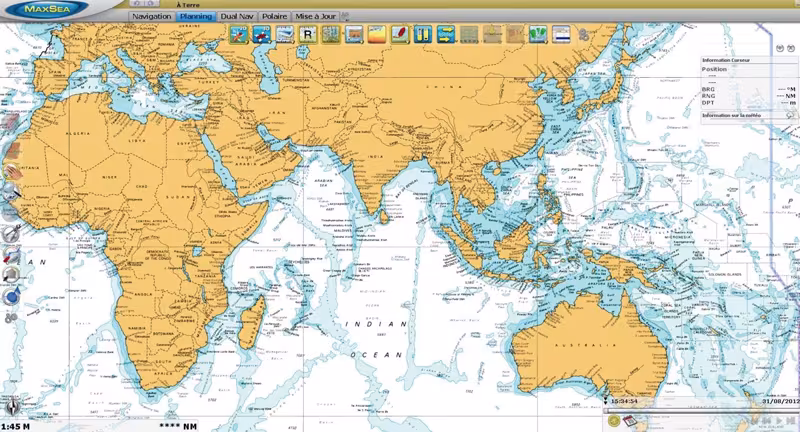Click the blue globe sidebar tool
The image size is (800, 432).
point(11,295)
